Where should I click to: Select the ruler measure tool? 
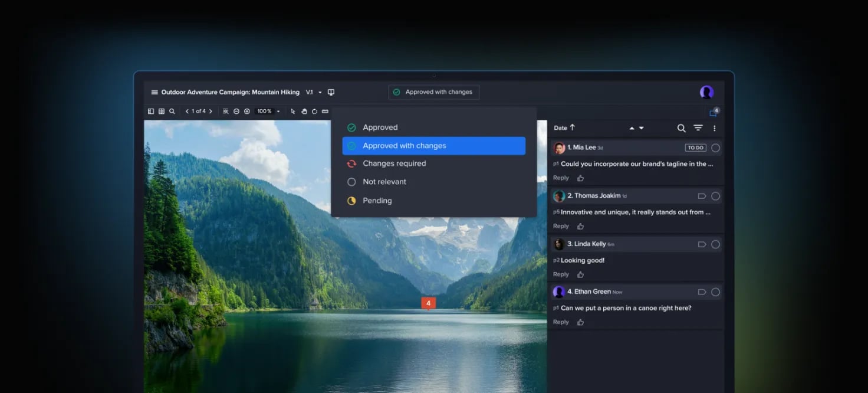tap(325, 111)
